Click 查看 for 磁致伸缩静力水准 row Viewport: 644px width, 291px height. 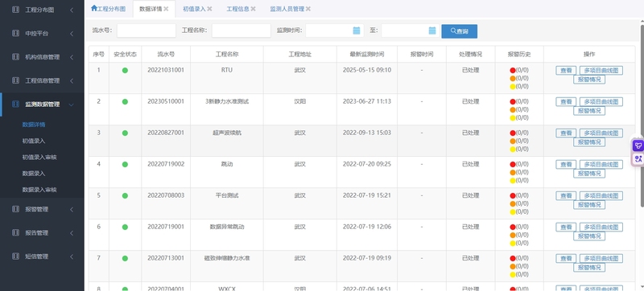point(566,259)
